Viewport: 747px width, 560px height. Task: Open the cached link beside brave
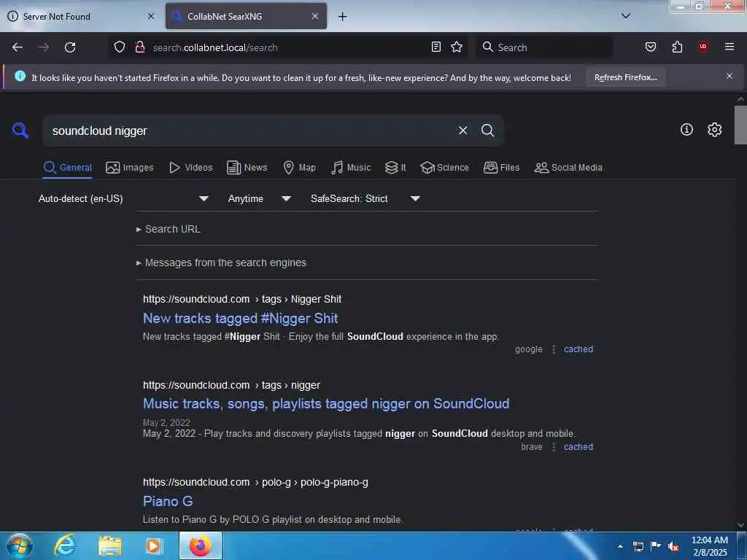tap(578, 447)
